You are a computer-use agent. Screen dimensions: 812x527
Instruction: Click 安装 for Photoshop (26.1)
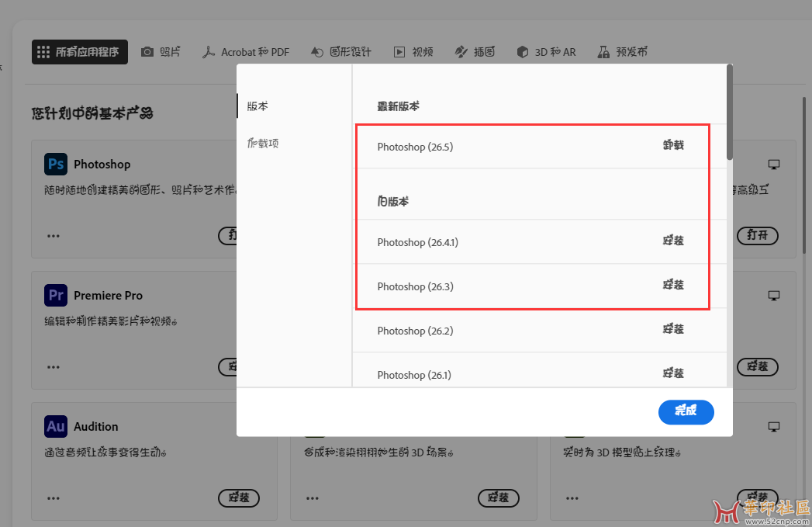pyautogui.click(x=673, y=373)
